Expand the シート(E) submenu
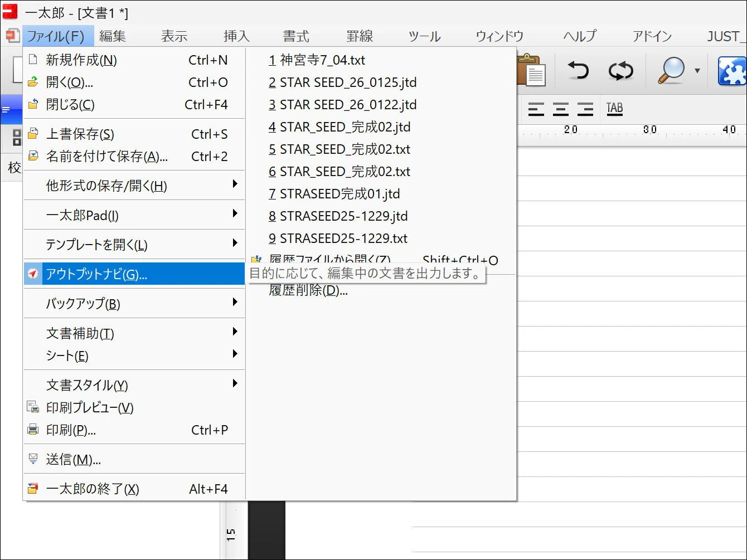This screenshot has width=747, height=560. coord(134,356)
